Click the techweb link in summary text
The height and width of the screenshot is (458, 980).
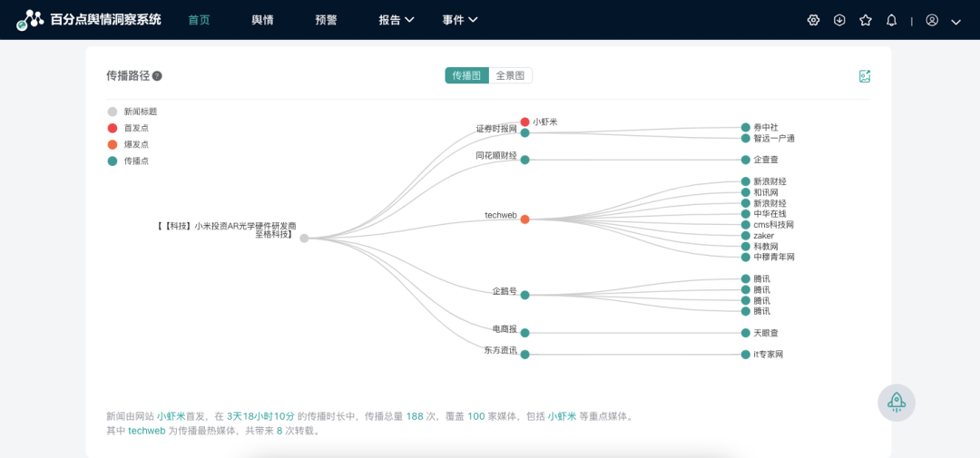click(x=146, y=431)
